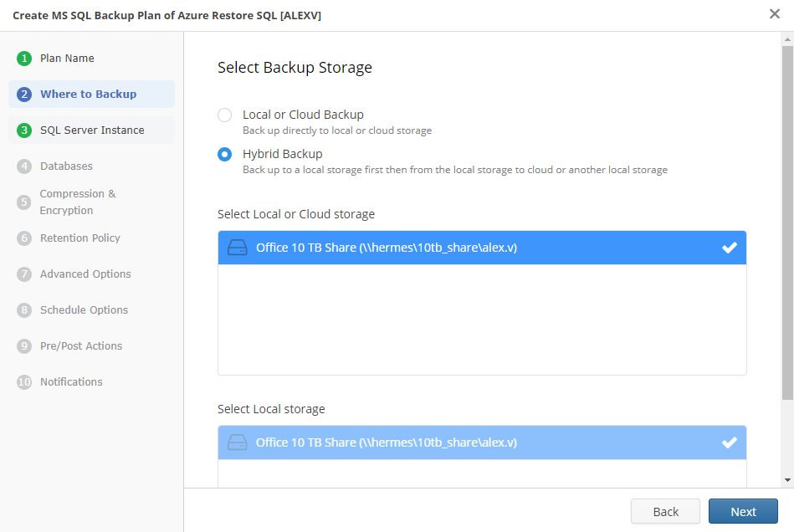Click the step 10 icon beside Notifications
This screenshot has width=794, height=532.
(23, 381)
